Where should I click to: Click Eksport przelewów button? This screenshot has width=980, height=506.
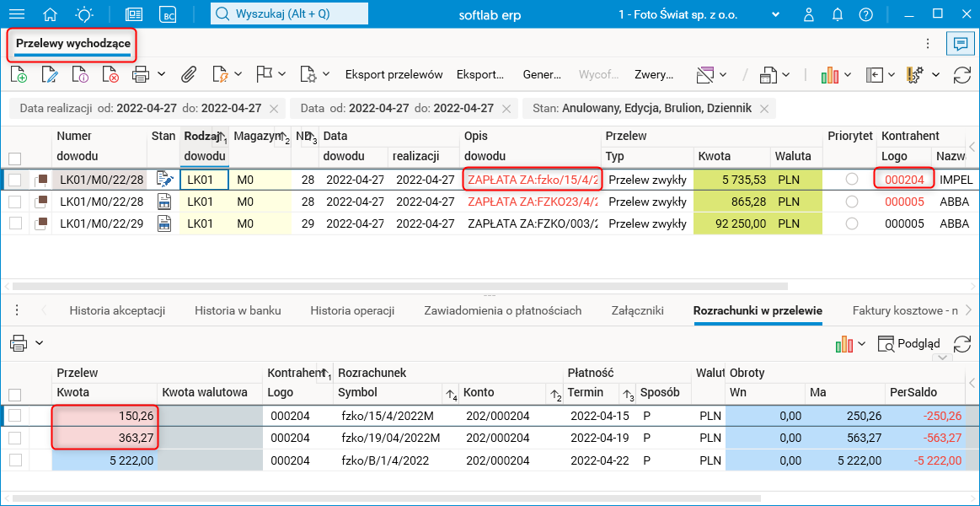click(394, 75)
